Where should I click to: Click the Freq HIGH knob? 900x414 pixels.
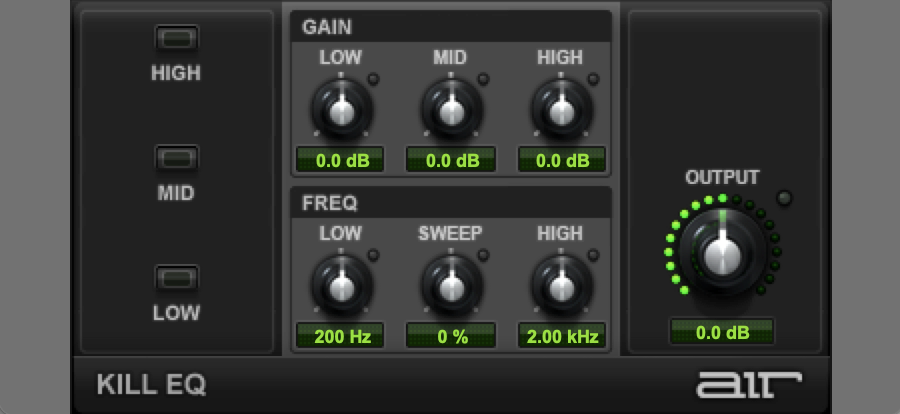(561, 283)
